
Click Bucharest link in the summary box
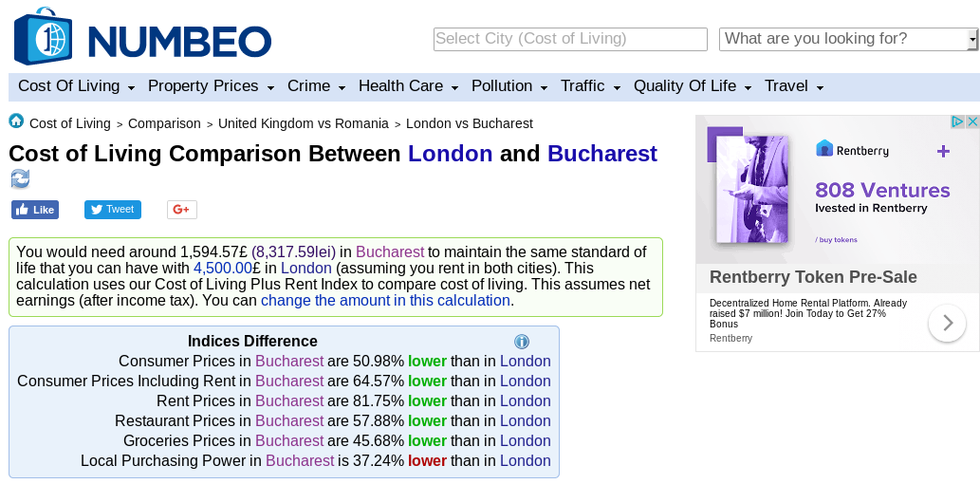pyautogui.click(x=390, y=252)
